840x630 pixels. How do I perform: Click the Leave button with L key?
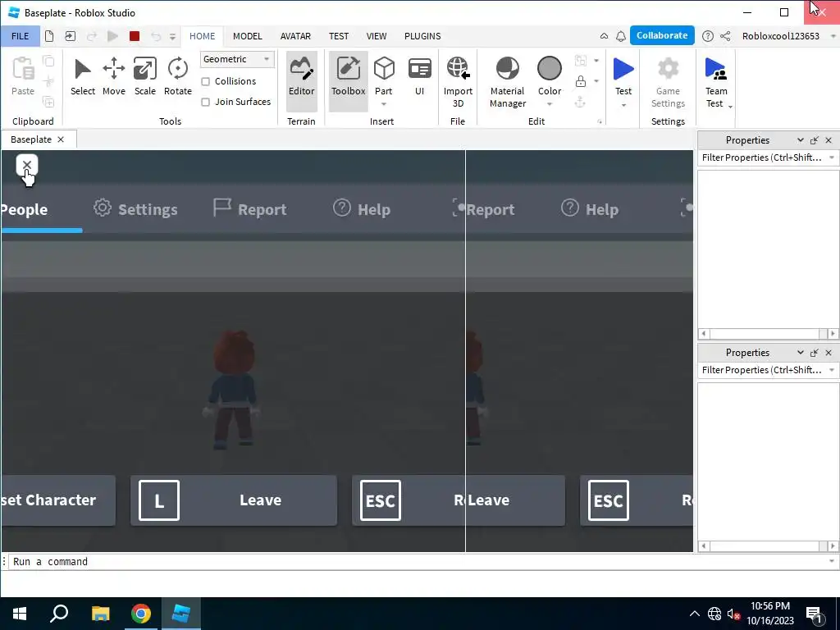pyautogui.click(x=234, y=500)
